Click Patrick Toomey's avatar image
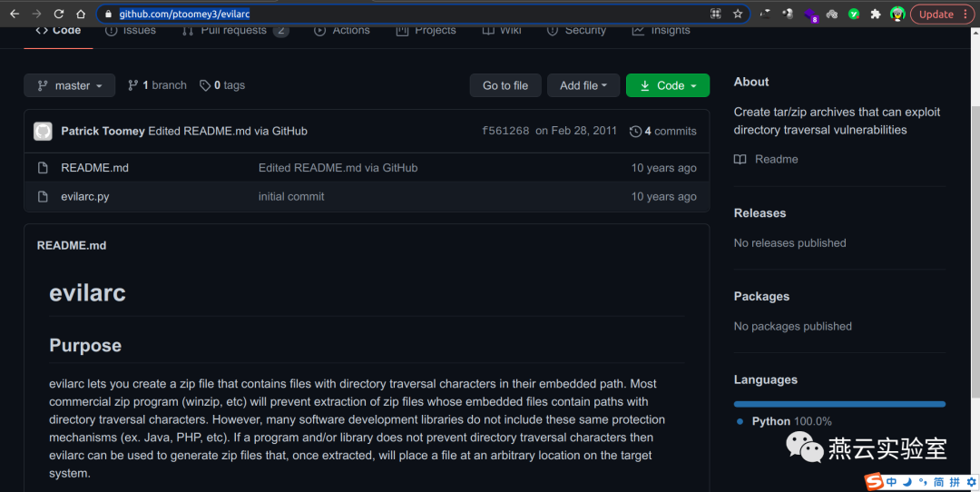 (44, 132)
